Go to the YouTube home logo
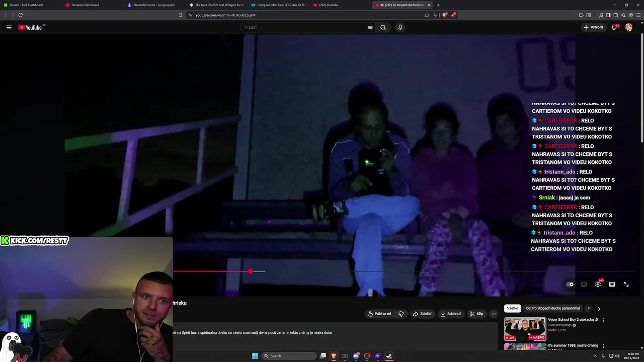Screen dimensions: 644x362 click(31, 27)
